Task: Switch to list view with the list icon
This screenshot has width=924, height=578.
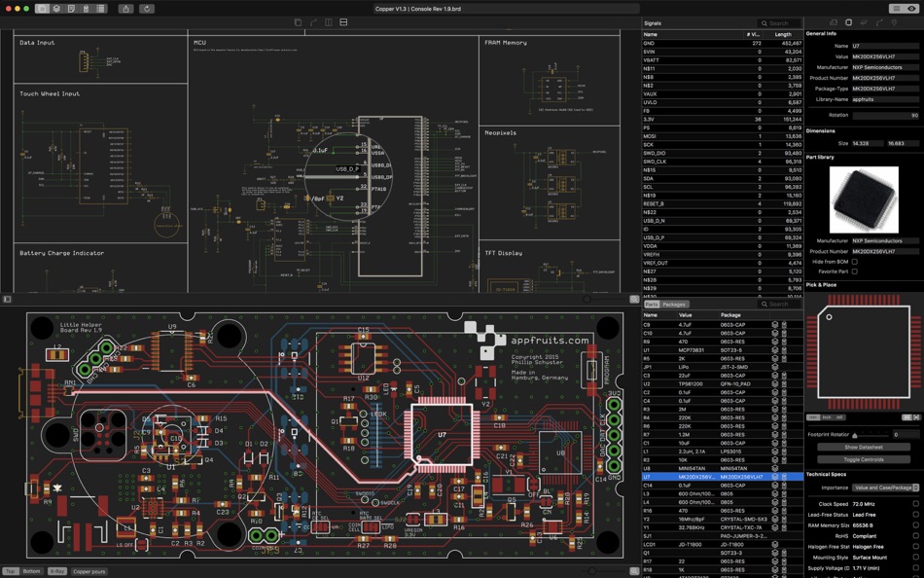Action: [100, 8]
